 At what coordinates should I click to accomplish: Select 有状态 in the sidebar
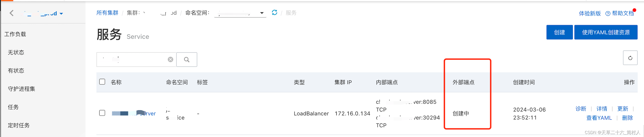16,71
